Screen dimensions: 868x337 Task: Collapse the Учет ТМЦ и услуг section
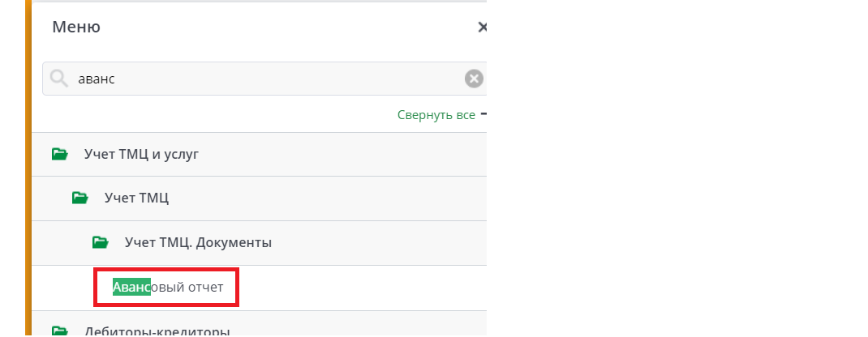click(141, 154)
